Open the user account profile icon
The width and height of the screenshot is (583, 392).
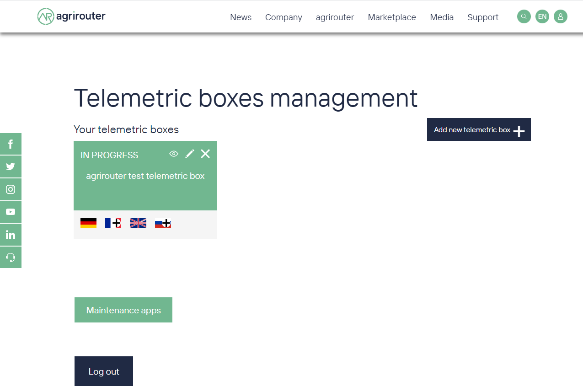click(560, 17)
